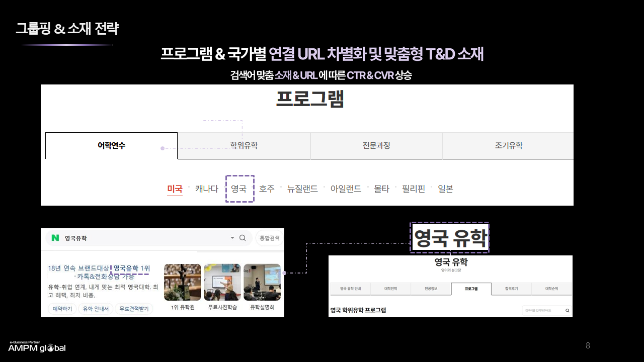Open the 합격후기 tab on 영국 유학 page
This screenshot has height=362, width=644.
(511, 289)
